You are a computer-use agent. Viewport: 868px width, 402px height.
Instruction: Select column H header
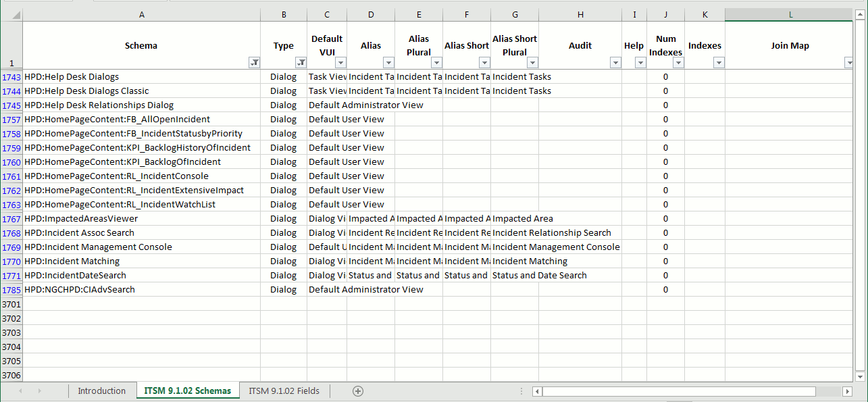580,15
